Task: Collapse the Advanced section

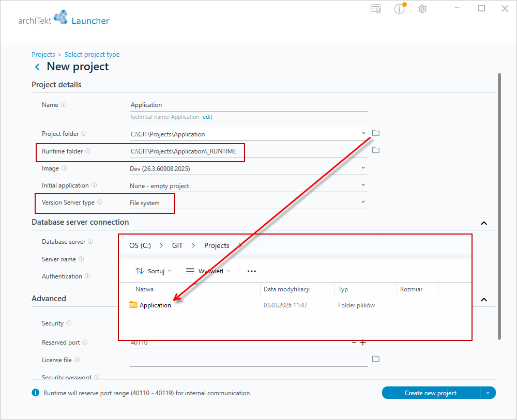Action: point(484,300)
